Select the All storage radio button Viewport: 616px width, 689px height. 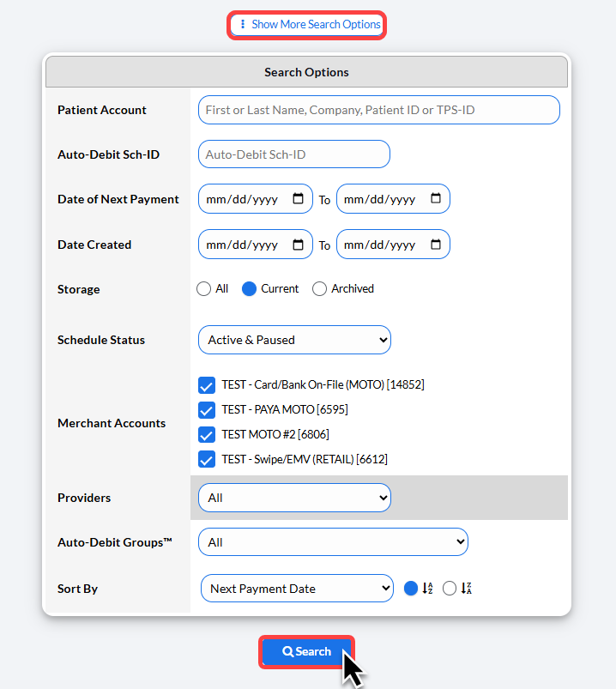203,288
